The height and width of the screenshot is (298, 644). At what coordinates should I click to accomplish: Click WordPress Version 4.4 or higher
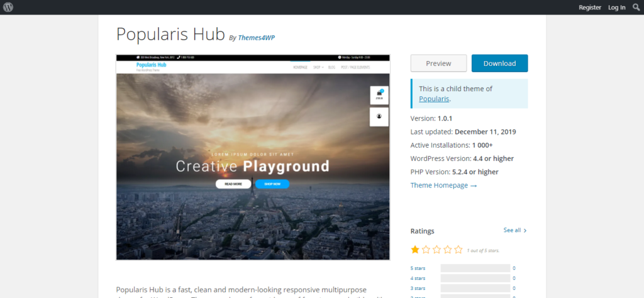462,158
